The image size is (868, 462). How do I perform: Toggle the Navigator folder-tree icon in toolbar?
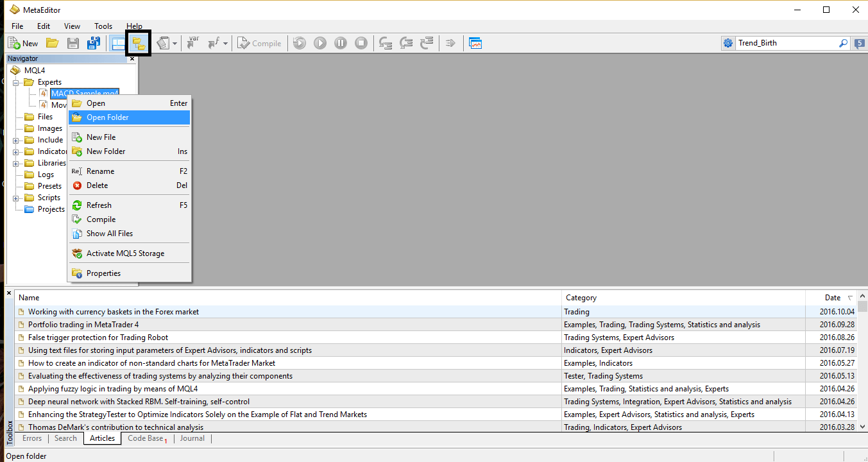point(138,43)
